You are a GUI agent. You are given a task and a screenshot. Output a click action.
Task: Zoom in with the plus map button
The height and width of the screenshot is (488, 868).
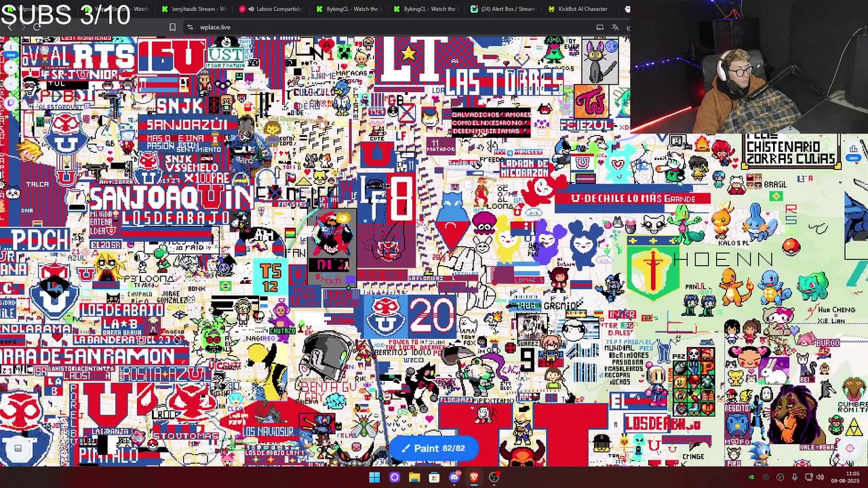click(9, 66)
